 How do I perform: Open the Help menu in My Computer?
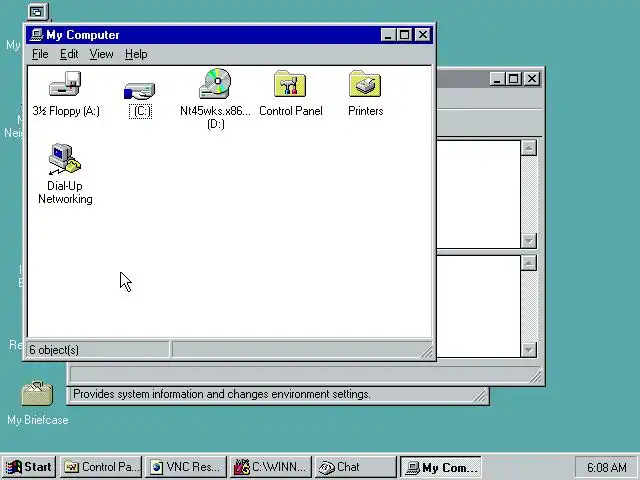click(x=136, y=54)
